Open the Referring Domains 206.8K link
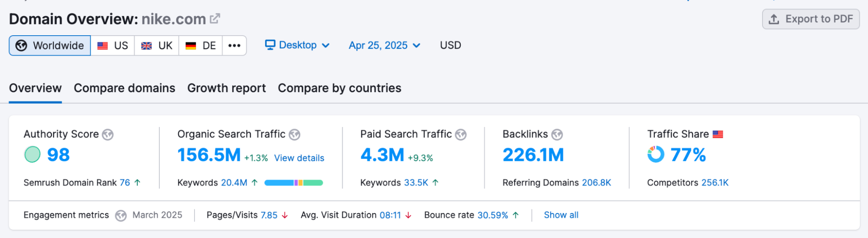The image size is (868, 238). tap(597, 183)
